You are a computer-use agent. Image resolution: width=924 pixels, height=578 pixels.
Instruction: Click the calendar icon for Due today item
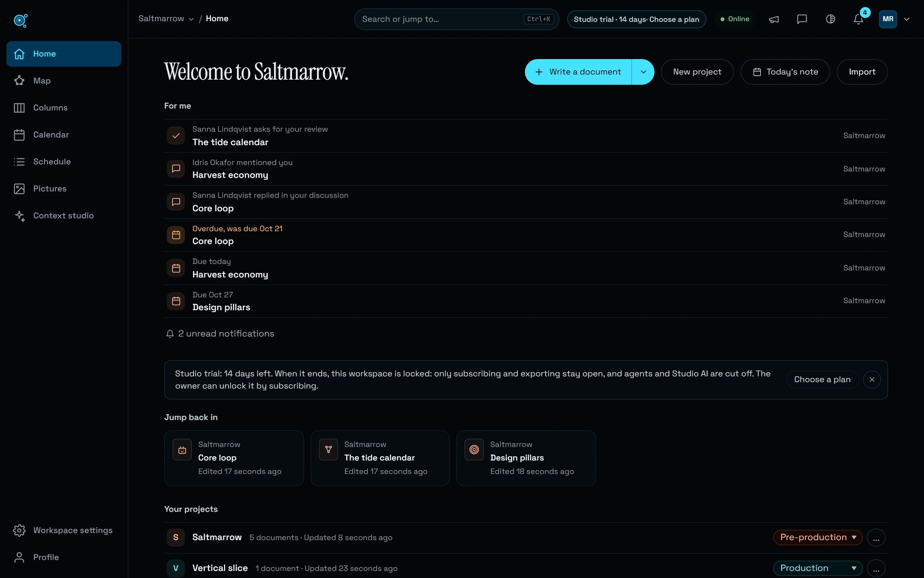(x=175, y=268)
